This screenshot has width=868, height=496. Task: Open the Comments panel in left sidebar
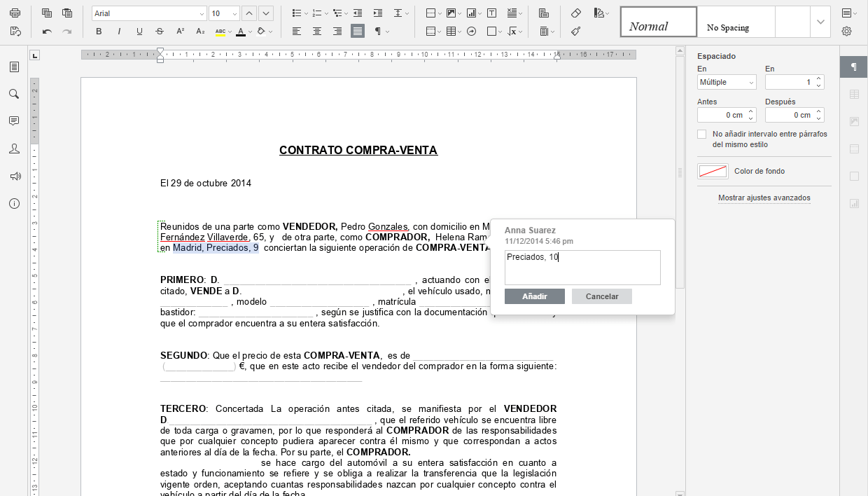(x=14, y=121)
